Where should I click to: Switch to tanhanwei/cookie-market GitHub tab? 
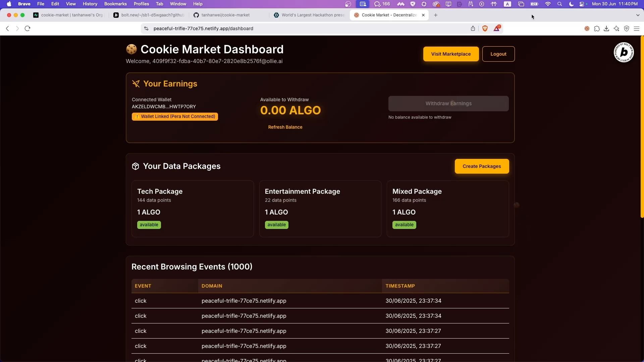point(225,15)
